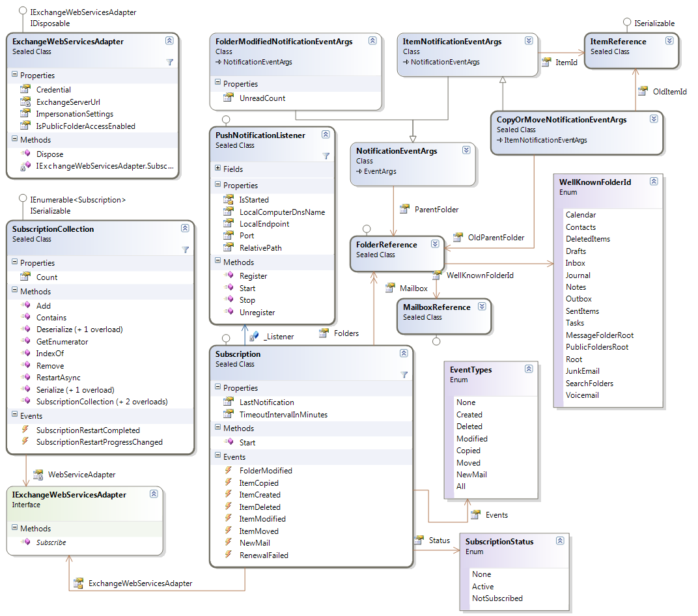
Task: Select NotSubscribed enum value
Action: coord(497,598)
